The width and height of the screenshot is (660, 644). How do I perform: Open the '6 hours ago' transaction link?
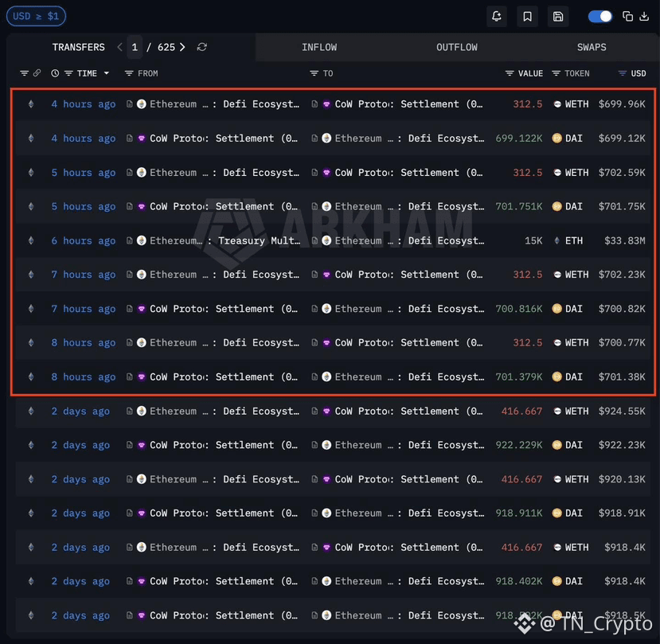coord(84,240)
